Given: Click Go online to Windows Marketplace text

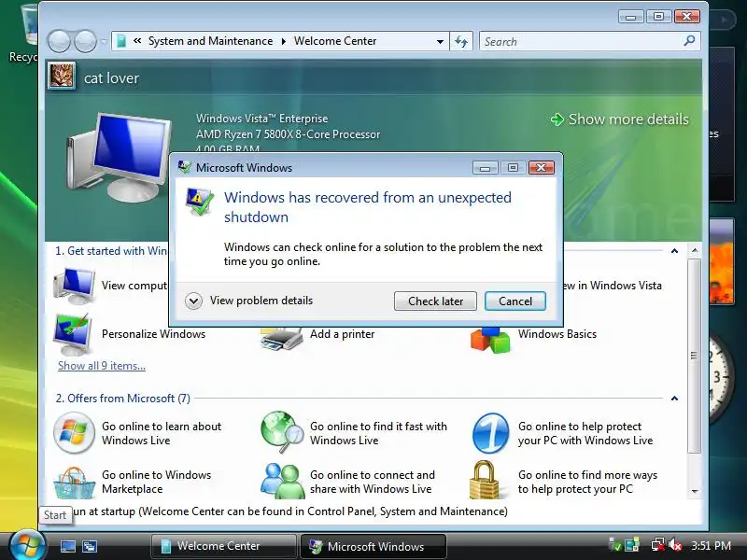Looking at the screenshot, I should point(156,482).
